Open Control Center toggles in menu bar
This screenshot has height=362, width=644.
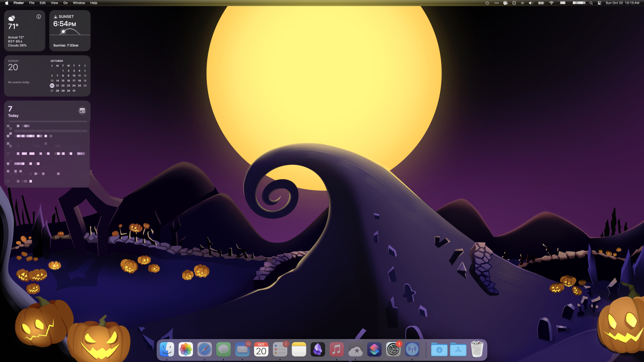[599, 3]
